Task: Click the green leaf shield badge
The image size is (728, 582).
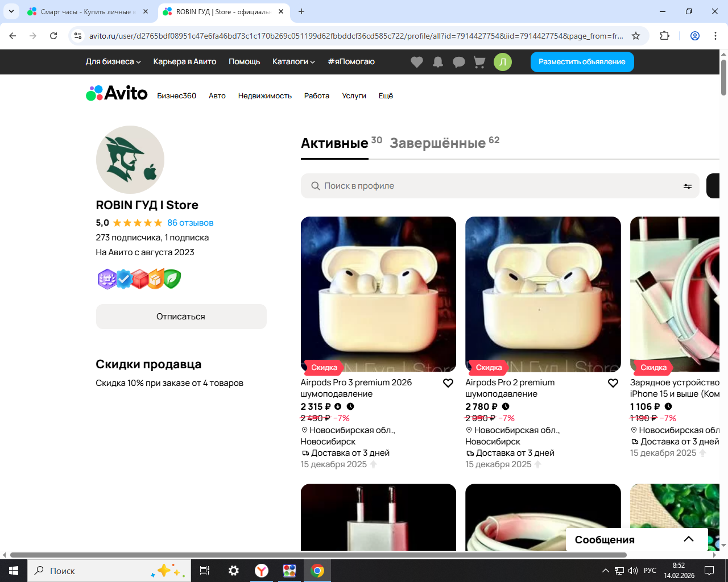Action: tap(172, 279)
